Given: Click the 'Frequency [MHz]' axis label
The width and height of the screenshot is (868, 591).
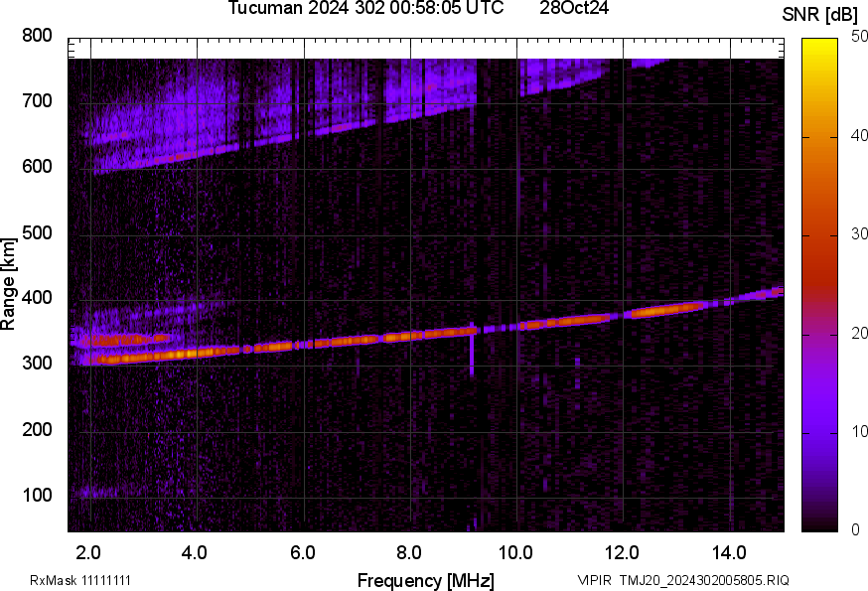Looking at the screenshot, I should (x=426, y=581).
